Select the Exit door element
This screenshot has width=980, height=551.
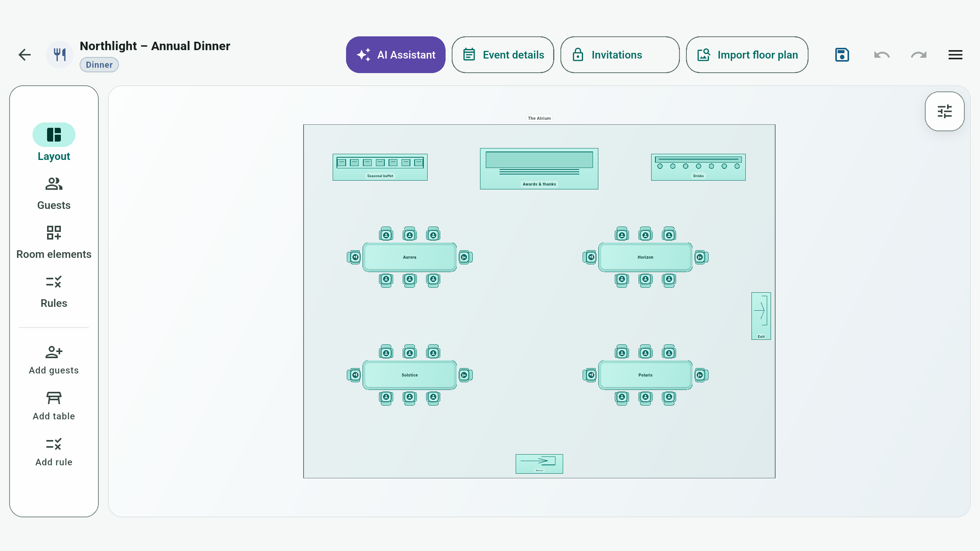[761, 316]
